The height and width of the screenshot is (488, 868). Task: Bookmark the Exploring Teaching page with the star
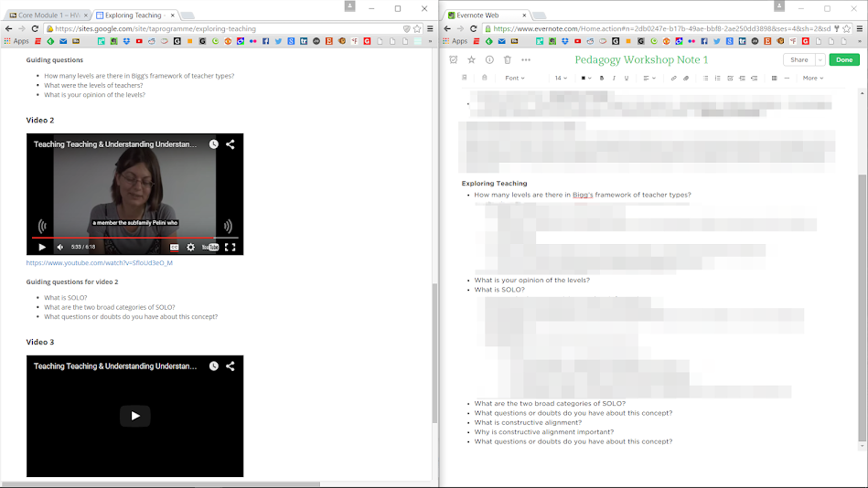click(417, 28)
